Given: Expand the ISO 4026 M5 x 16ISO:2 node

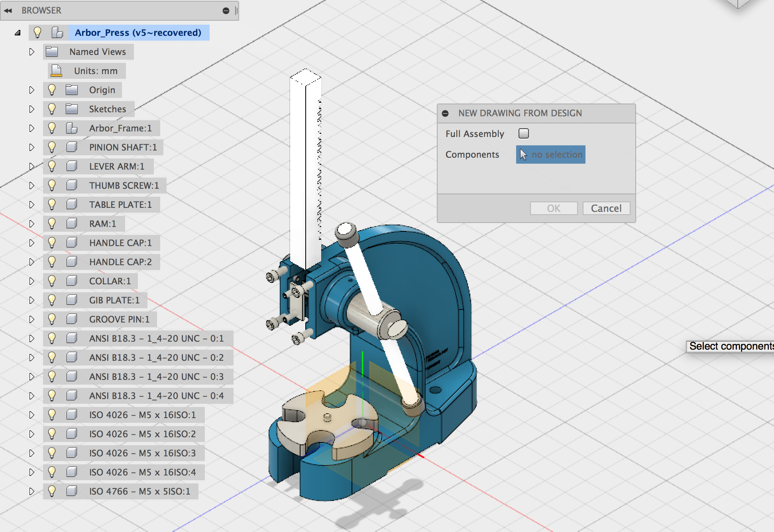Looking at the screenshot, I should (31, 434).
